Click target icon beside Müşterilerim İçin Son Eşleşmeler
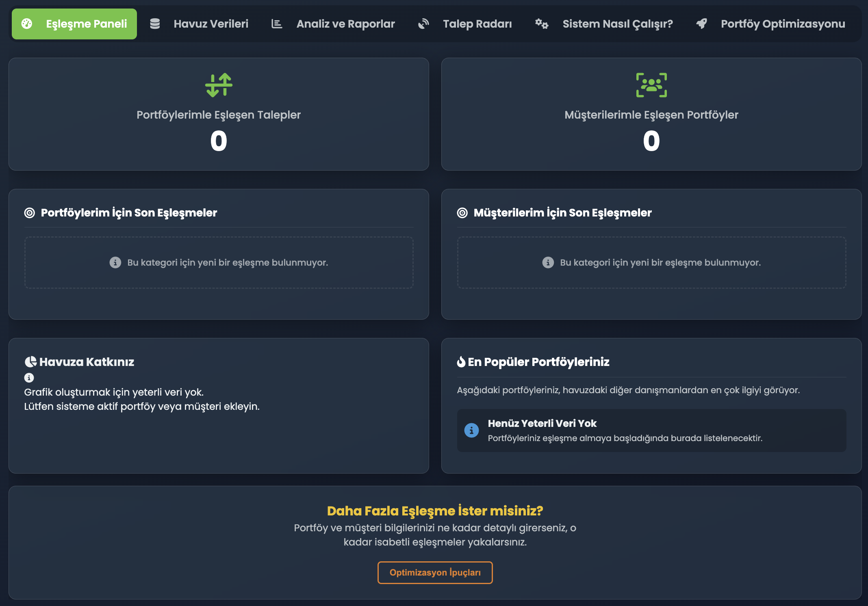The height and width of the screenshot is (606, 868). coord(462,213)
